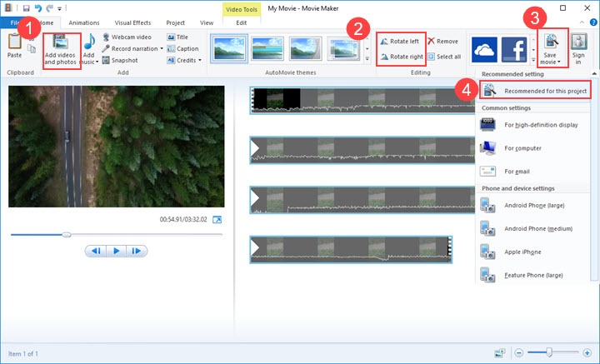The height and width of the screenshot is (364, 600).
Task: Step to the previous frame
Action: coord(96,251)
